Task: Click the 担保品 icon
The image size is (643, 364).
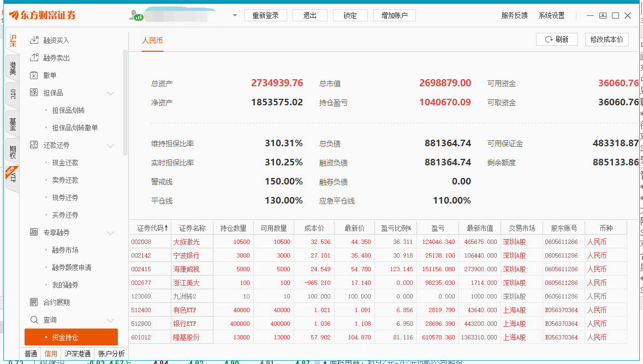Action: (34, 93)
